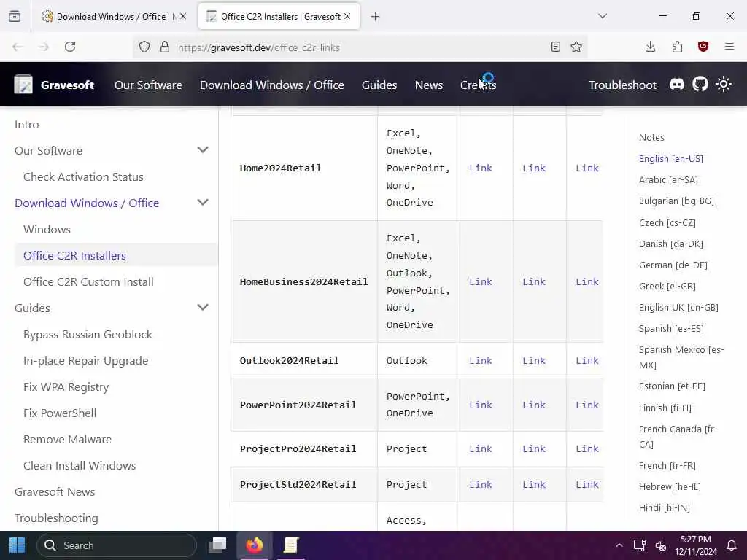
Task: Click the Firefox taskbar icon
Action: click(x=255, y=545)
